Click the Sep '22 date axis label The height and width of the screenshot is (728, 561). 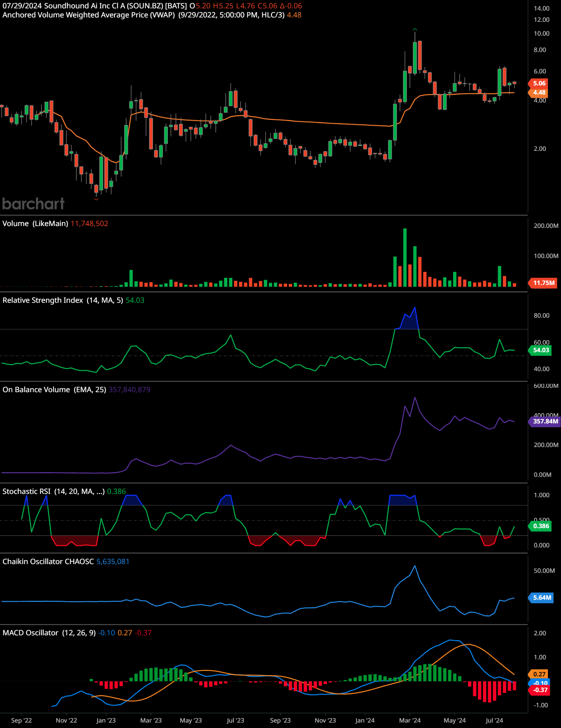21,720
